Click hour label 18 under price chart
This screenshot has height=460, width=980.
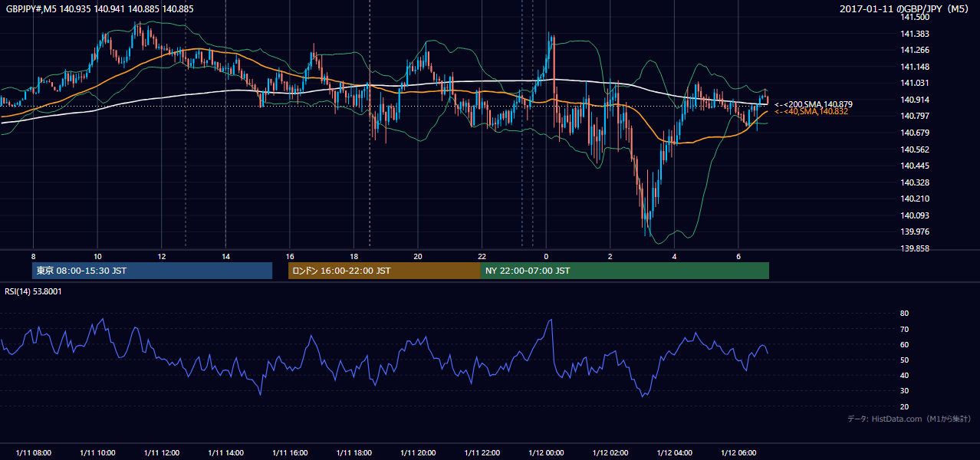[354, 256]
